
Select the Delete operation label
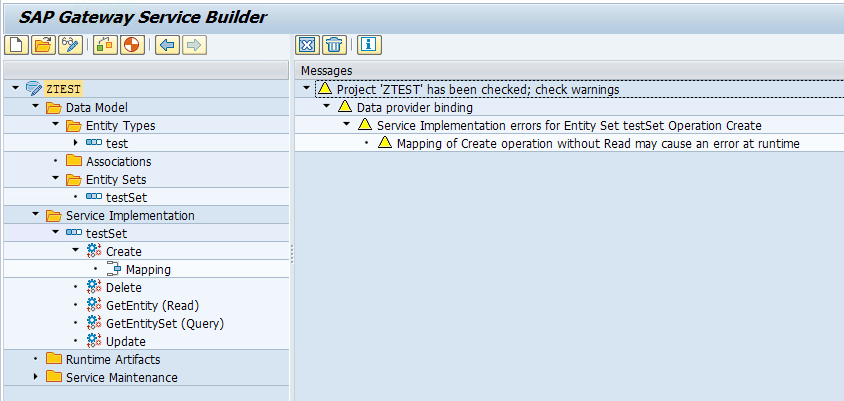124,287
